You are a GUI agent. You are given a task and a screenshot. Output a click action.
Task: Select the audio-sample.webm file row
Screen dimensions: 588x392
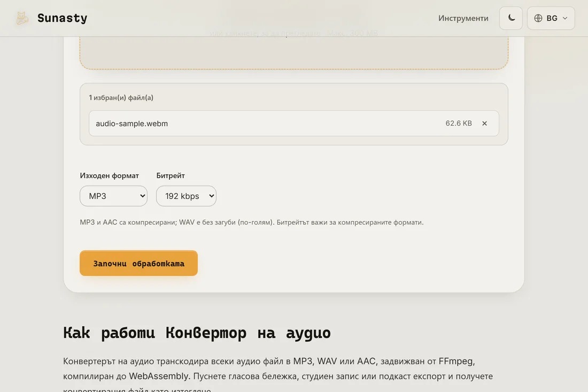(x=293, y=124)
